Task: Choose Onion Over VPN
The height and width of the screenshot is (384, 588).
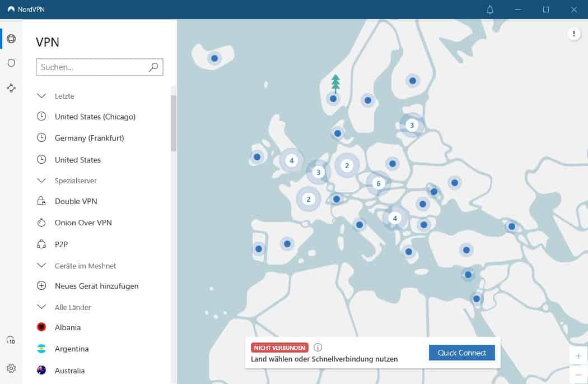Action: [83, 223]
